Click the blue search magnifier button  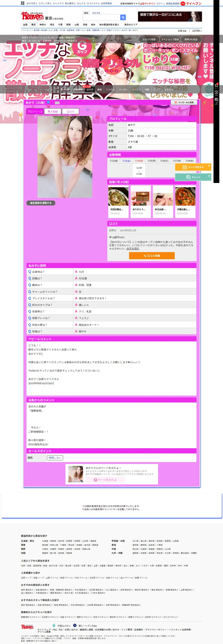pos(123,17)
